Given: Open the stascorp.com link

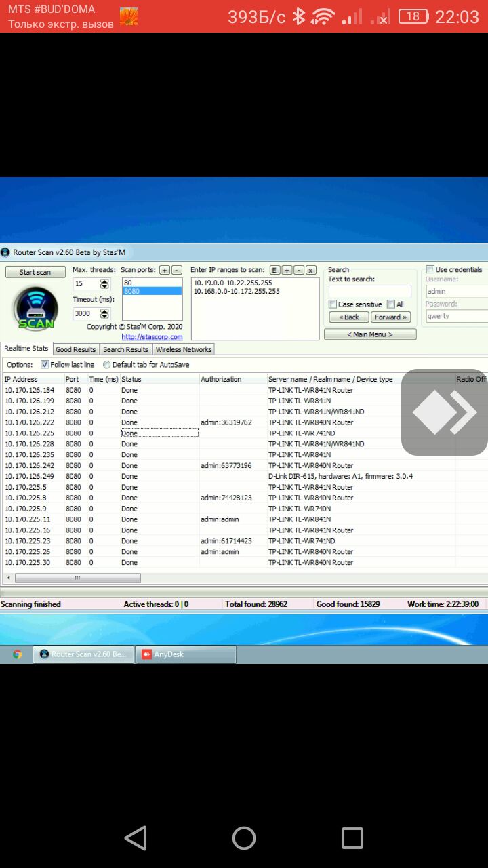Looking at the screenshot, I should point(152,336).
